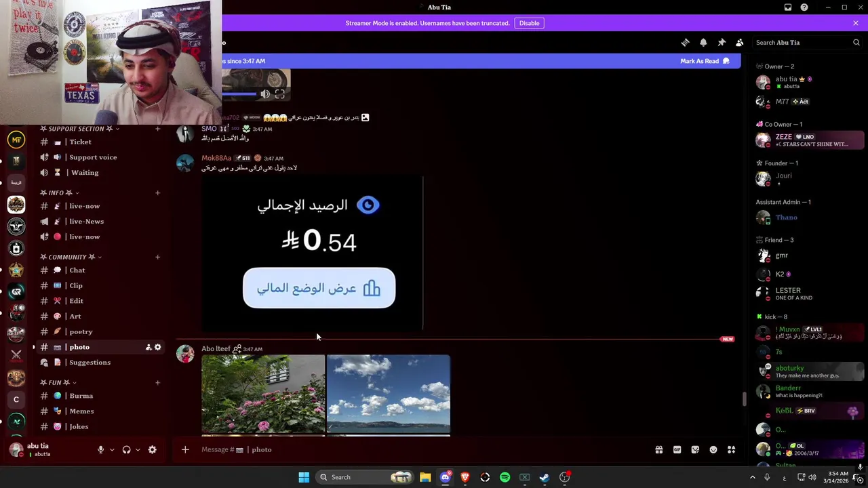Open the poetry channel
Screen dimensions: 868x488
pos(100,331)
